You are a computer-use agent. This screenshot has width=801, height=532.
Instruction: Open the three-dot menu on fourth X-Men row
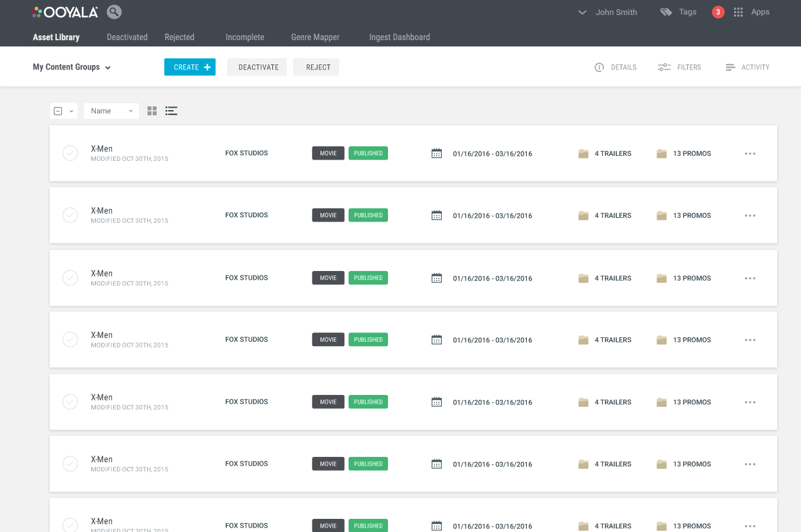750,340
